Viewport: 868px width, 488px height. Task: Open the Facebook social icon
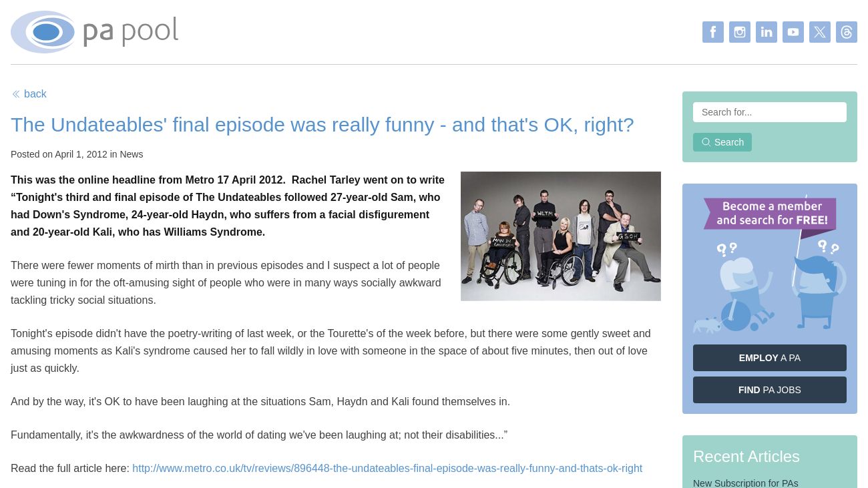coord(713,32)
